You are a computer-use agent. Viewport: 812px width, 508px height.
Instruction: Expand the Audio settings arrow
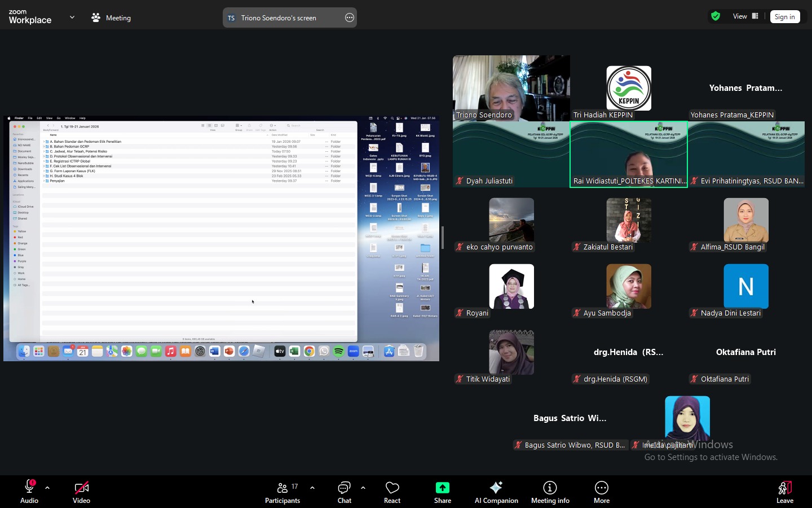pyautogui.click(x=47, y=488)
